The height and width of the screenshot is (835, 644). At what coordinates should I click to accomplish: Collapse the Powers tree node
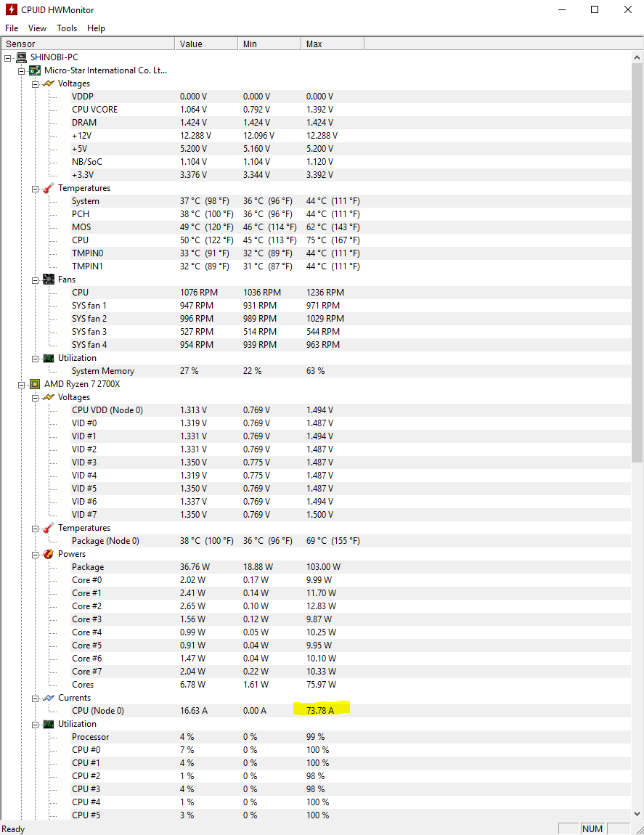point(35,554)
